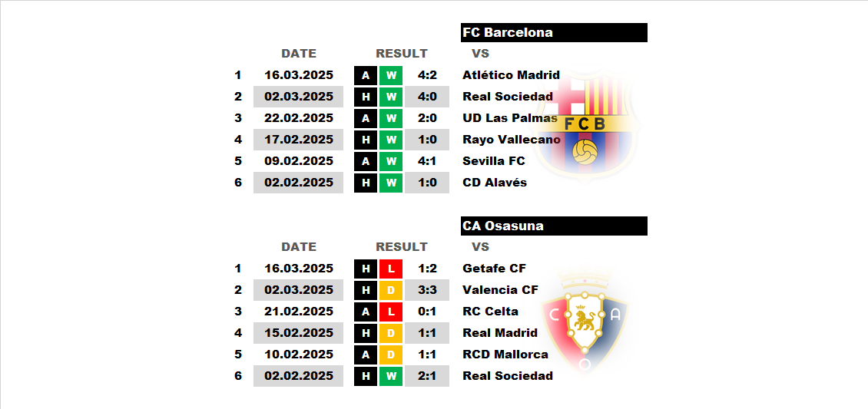Click the yellow D badge for Valencia CF match

[391, 290]
